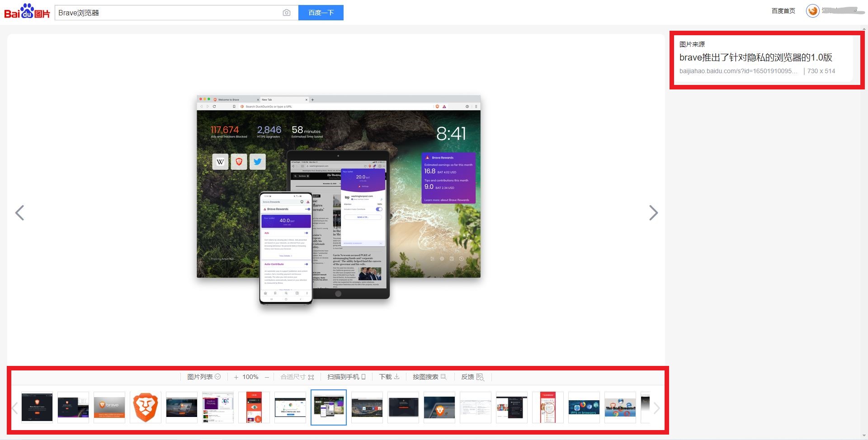This screenshot has height=440, width=868.
Task: Collapse the 图片列表 thumbnail list
Action: click(204, 377)
